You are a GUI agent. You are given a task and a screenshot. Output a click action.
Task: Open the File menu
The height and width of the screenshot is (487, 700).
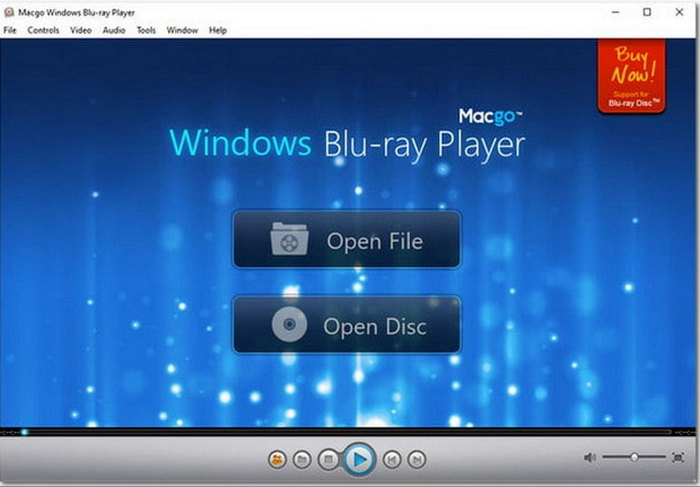click(x=10, y=30)
